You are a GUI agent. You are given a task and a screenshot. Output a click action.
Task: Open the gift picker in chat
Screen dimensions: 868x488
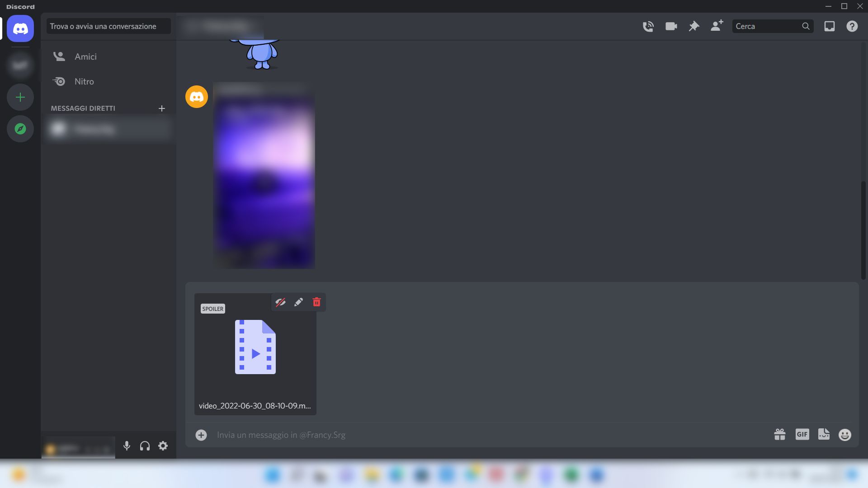click(x=779, y=435)
